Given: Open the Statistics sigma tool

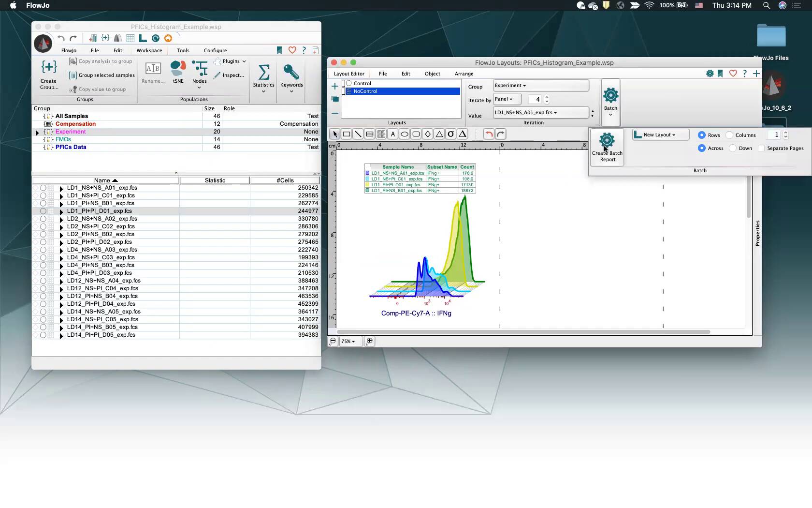Looking at the screenshot, I should pyautogui.click(x=263, y=73).
